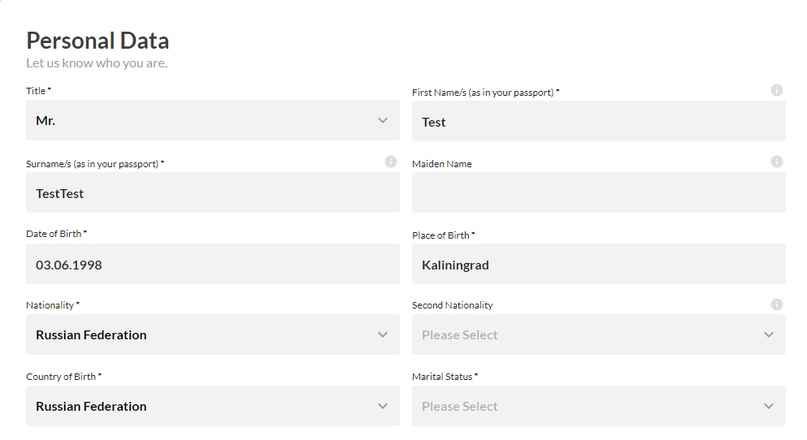The height and width of the screenshot is (440, 807).
Task: Click the Second Nationality chevron arrow
Action: [768, 335]
